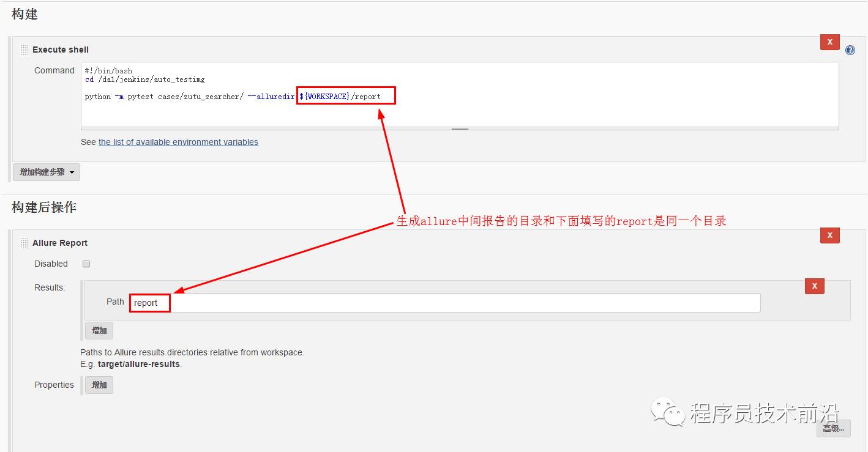Click the 构建后操作 section heading
The image size is (868, 452).
click(x=44, y=207)
